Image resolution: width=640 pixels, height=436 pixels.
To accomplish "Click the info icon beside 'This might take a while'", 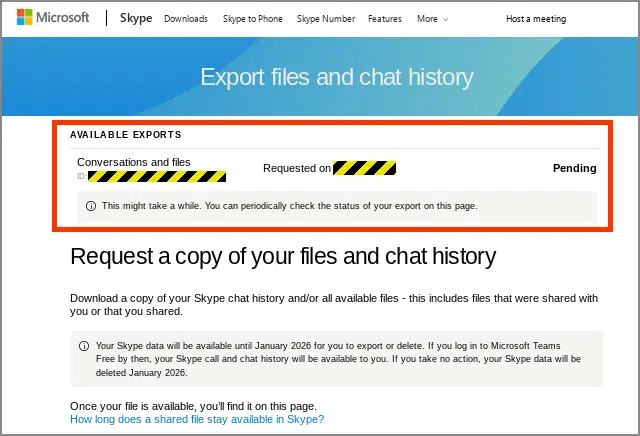I will [x=91, y=206].
